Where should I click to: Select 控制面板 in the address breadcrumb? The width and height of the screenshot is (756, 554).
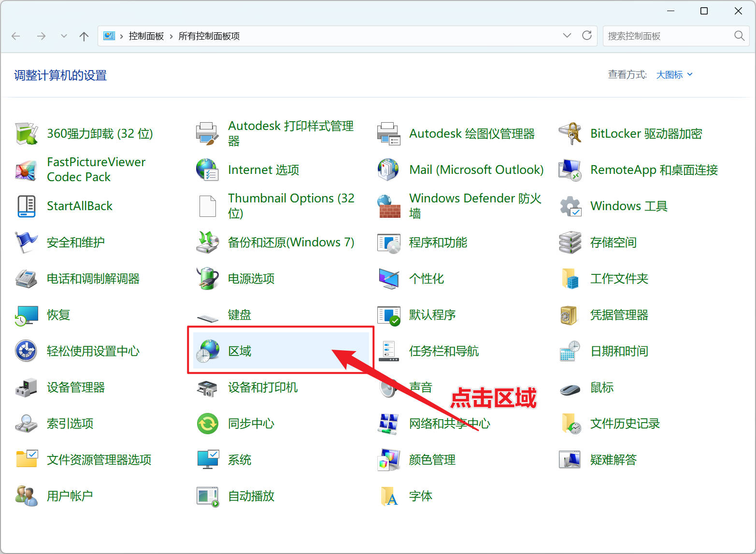[146, 36]
